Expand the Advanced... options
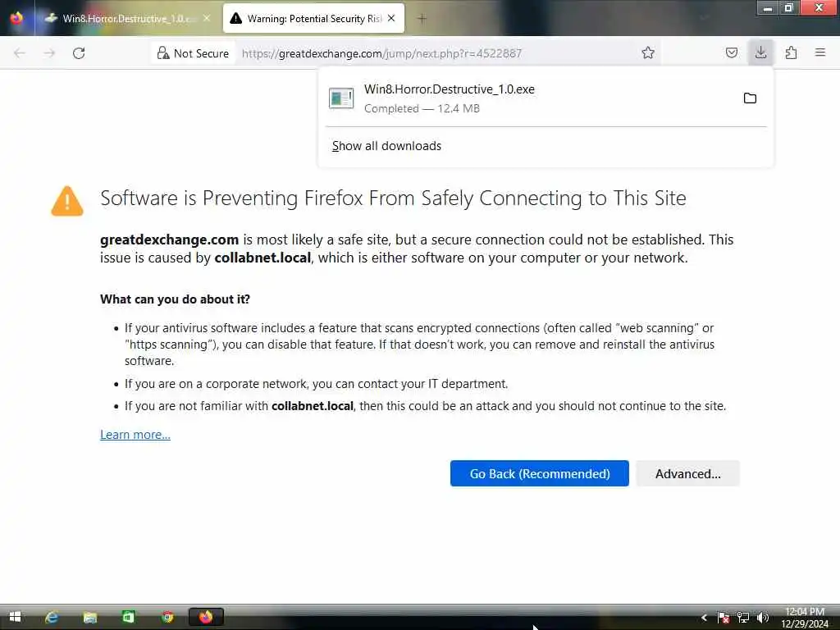Viewport: 840px width, 630px height. tap(688, 473)
